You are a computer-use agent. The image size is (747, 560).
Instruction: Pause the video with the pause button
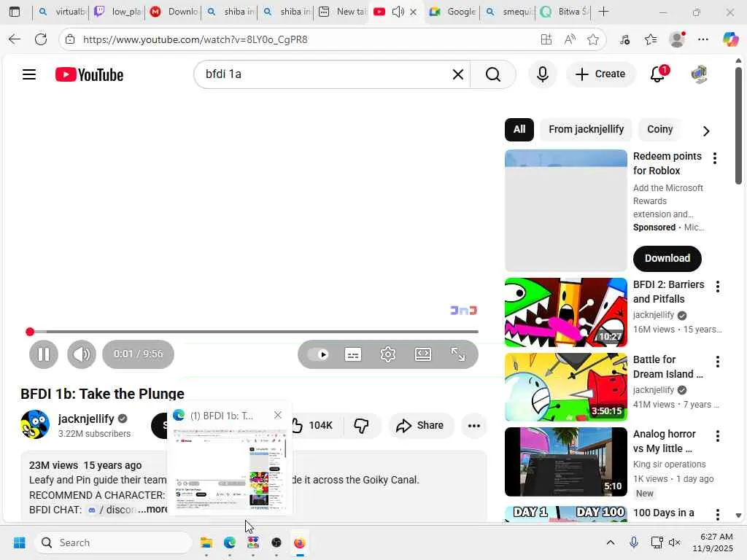click(x=43, y=354)
